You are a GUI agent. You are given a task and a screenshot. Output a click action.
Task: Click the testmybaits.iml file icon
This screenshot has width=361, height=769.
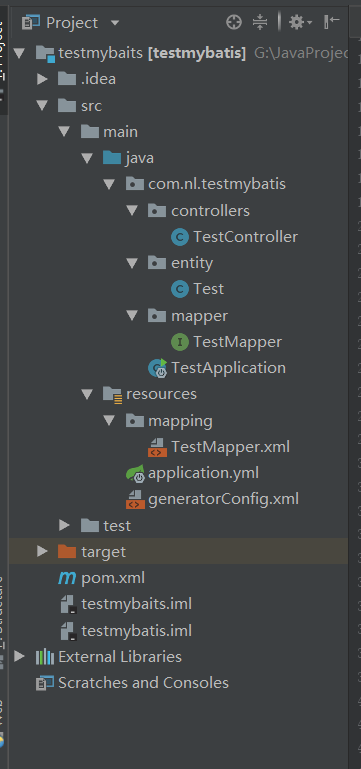point(68,604)
